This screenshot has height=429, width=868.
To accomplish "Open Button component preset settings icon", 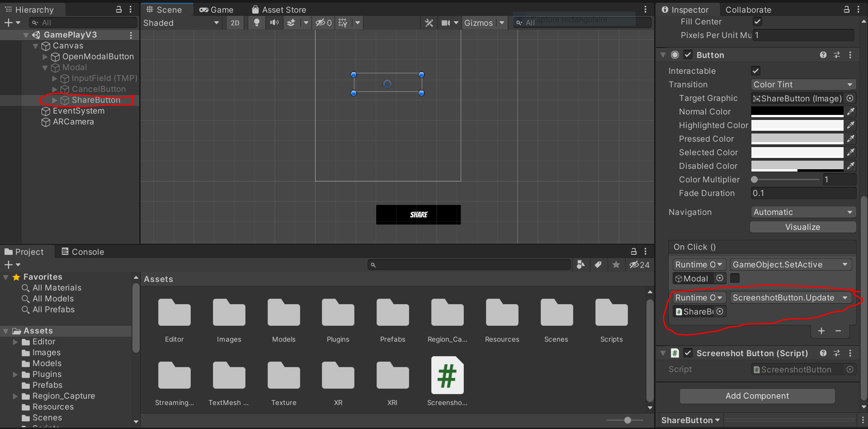I will pos(837,55).
